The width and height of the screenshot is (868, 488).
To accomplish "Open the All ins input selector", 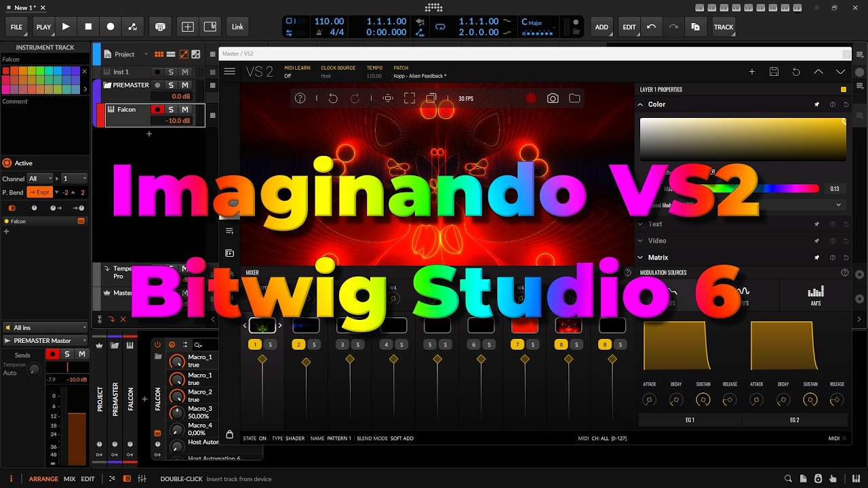I will 45,327.
